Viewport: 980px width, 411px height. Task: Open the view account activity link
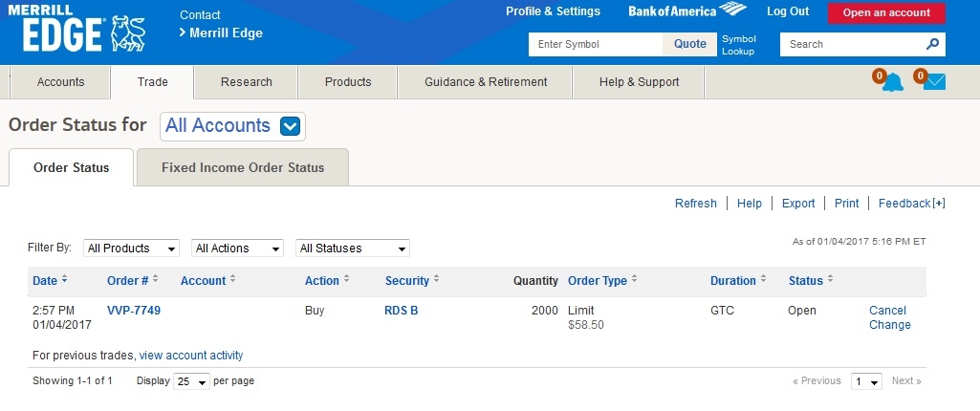click(x=191, y=356)
